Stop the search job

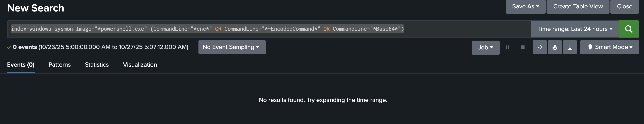point(522,47)
